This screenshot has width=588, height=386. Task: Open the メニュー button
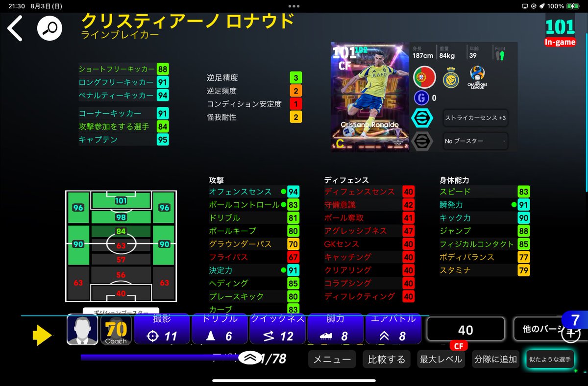[332, 359]
